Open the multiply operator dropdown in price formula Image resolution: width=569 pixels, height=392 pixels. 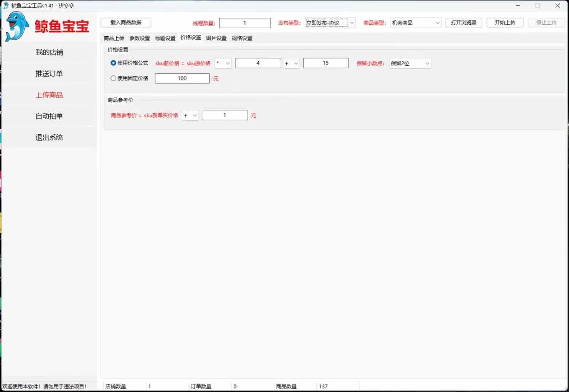pos(223,63)
